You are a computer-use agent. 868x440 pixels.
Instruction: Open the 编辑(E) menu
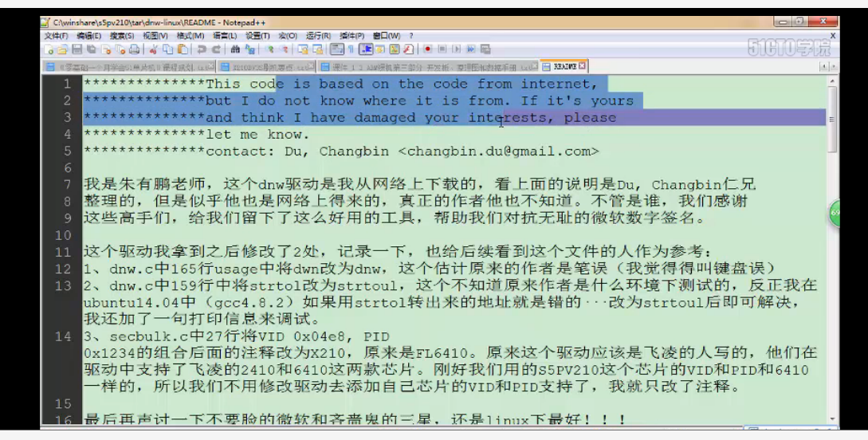[x=88, y=35]
